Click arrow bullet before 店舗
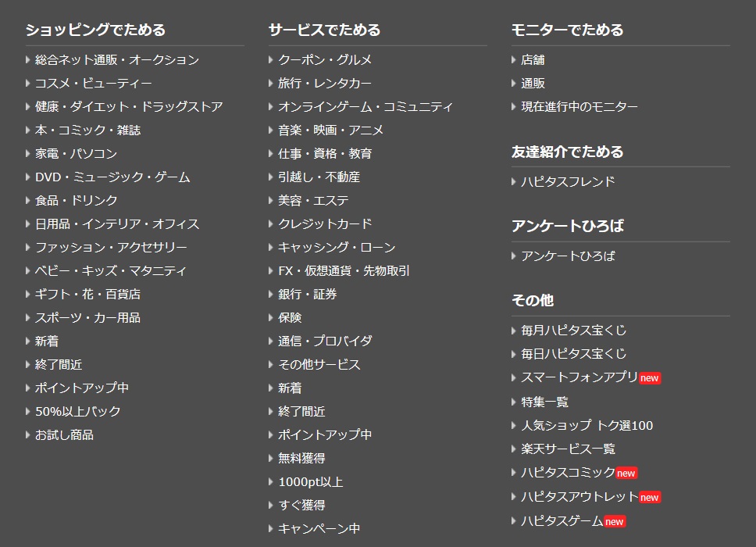The height and width of the screenshot is (547, 756). click(x=513, y=60)
